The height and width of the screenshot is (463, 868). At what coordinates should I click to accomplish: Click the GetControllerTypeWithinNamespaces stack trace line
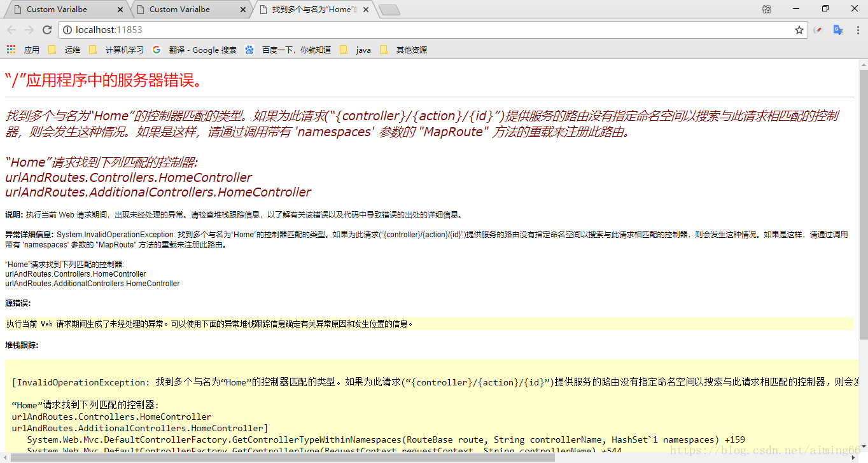click(386, 439)
